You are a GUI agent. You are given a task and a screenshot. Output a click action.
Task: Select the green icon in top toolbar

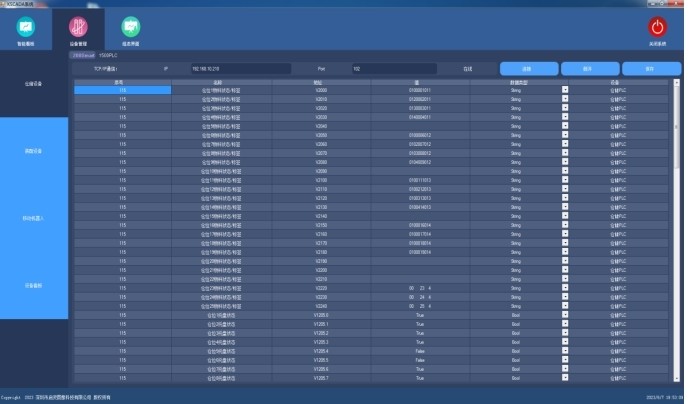point(130,27)
